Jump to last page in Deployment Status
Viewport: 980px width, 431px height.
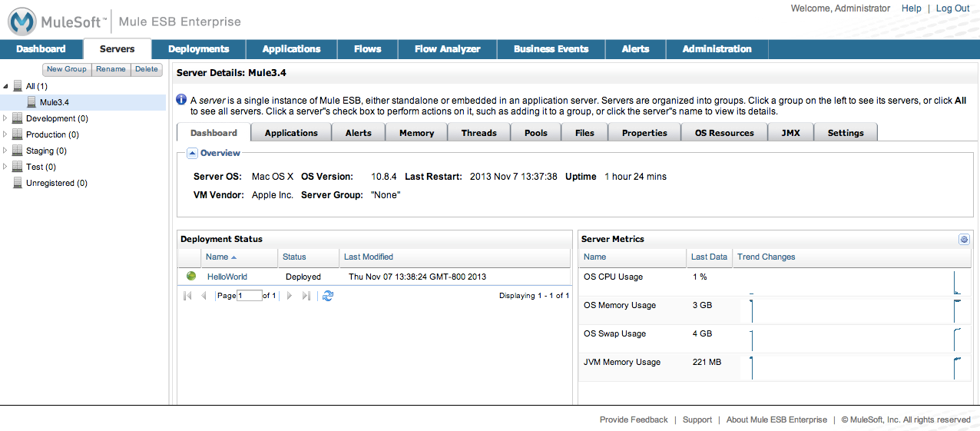306,296
